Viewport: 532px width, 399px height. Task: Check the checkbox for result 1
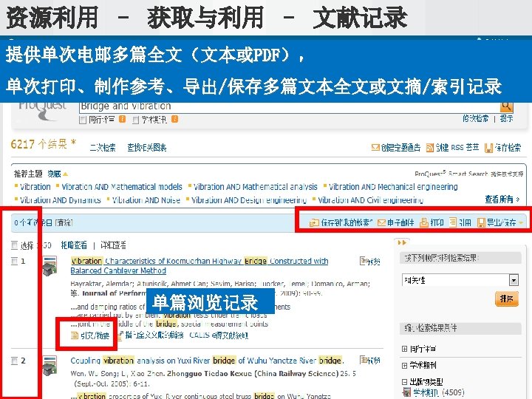pos(14,261)
